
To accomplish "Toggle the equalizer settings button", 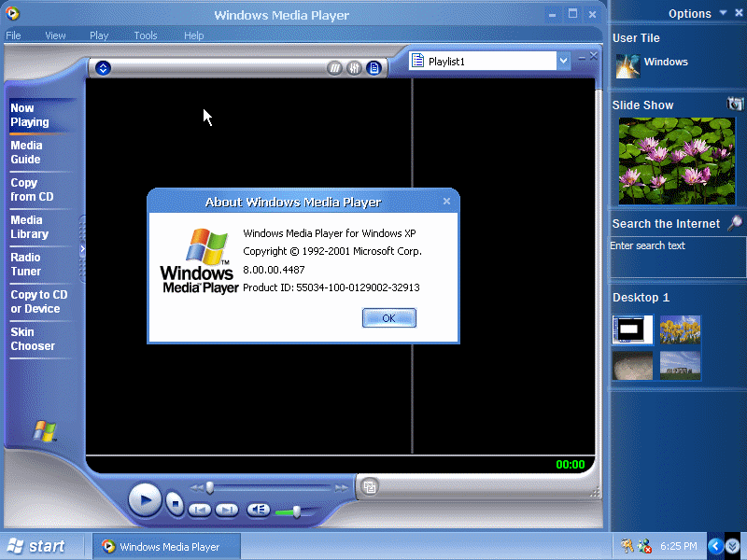I will click(x=354, y=68).
